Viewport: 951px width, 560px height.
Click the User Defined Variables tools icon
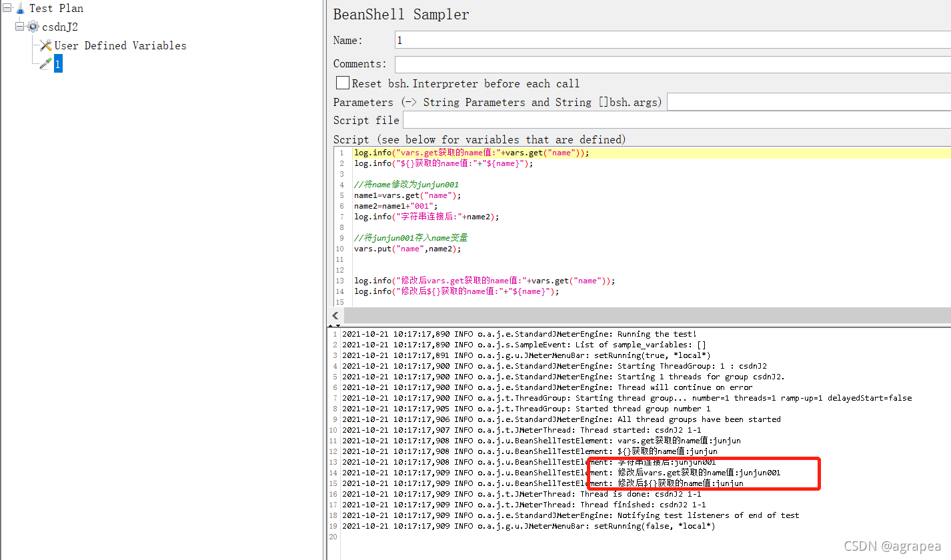45,45
